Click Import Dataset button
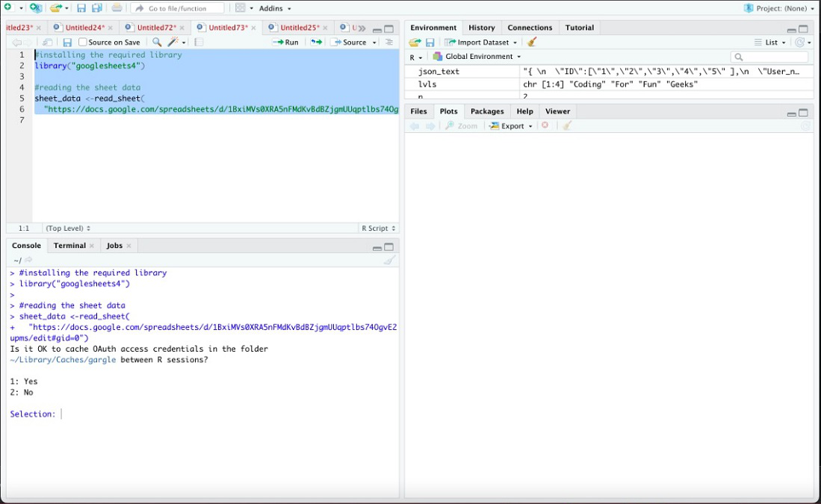The height and width of the screenshot is (504, 821). (x=480, y=43)
